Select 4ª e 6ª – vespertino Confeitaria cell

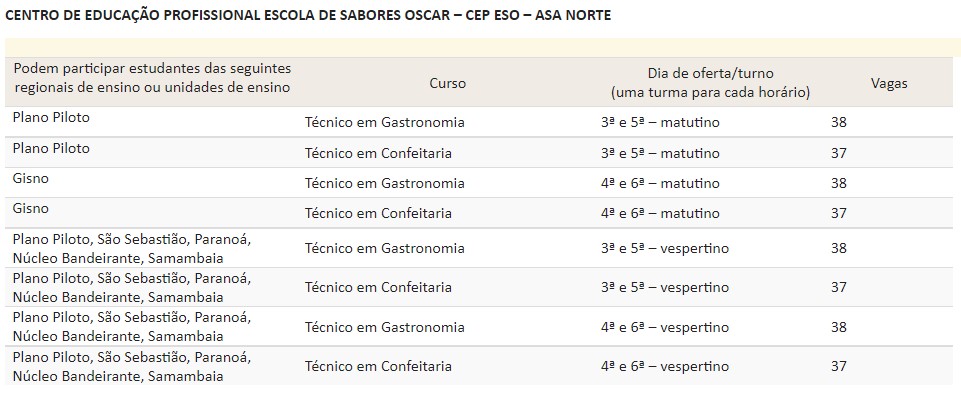tap(665, 366)
